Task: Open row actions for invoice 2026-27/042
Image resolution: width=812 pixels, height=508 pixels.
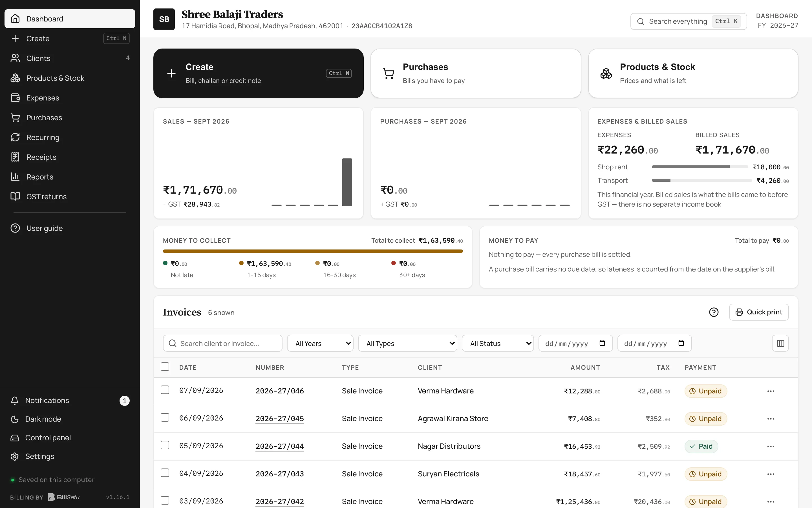Action: [x=771, y=502]
